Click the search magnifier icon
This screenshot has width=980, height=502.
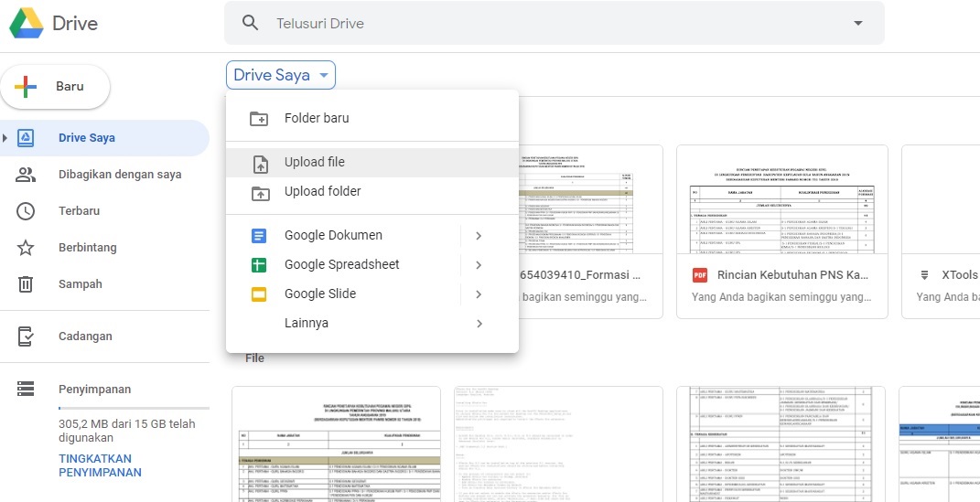click(x=250, y=23)
